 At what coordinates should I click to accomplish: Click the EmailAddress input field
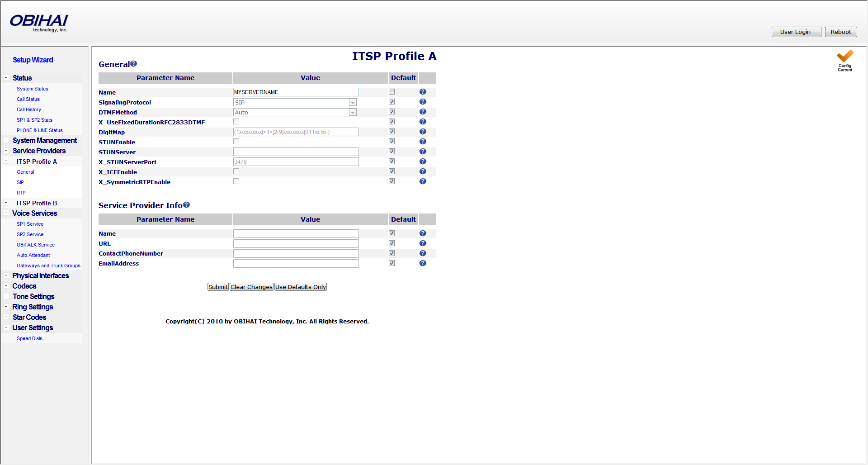coord(296,264)
